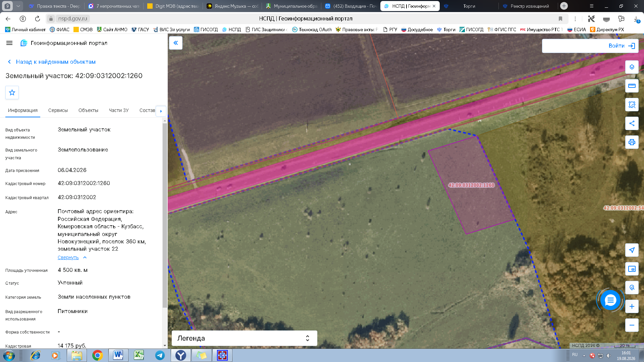Image resolution: width=644 pixels, height=362 pixels.
Task: Open the Состав tab
Action: click(x=147, y=110)
